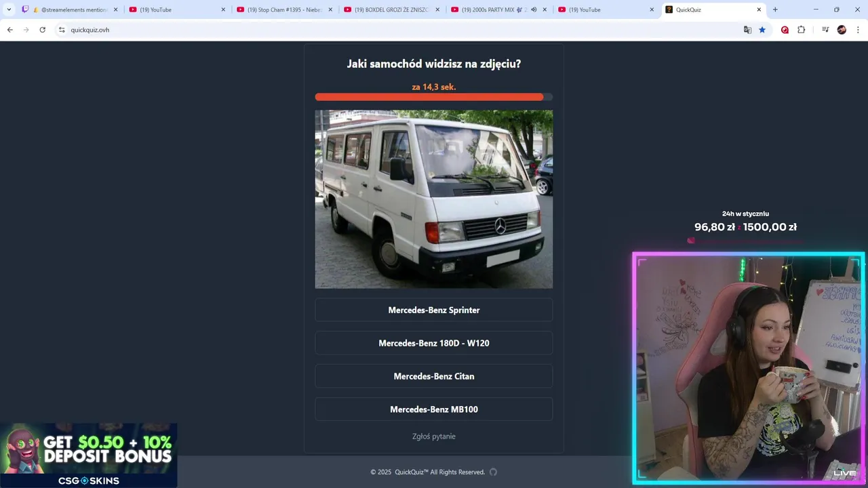Go forward in browser history
Viewport: 868px width, 488px height.
(26, 30)
